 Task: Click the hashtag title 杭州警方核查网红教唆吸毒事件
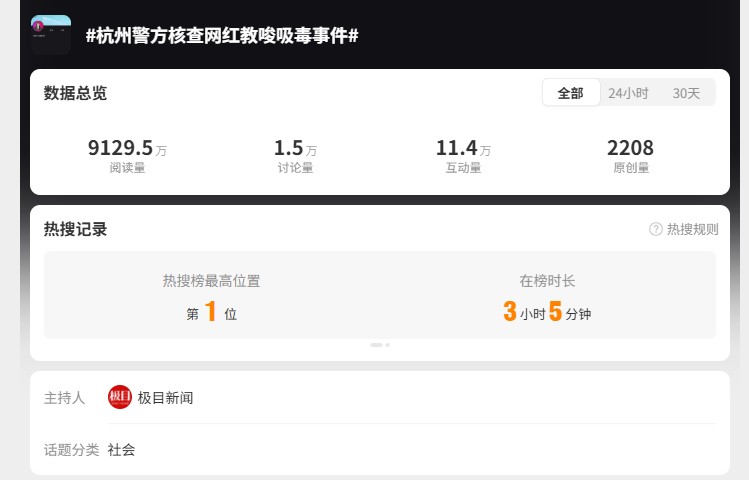click(x=222, y=35)
